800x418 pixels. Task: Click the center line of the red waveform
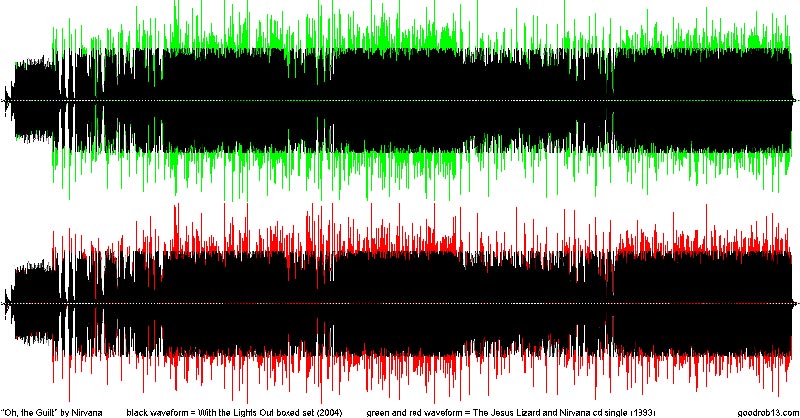pos(400,303)
